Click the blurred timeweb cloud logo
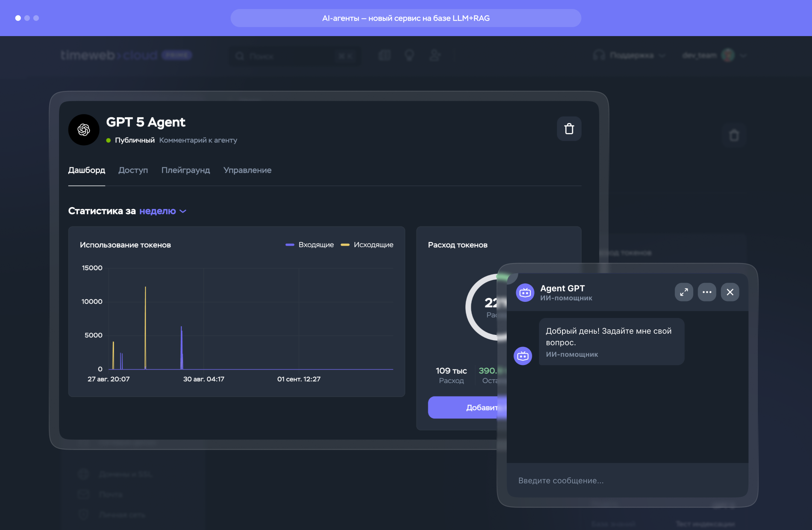Viewport: 812px width, 530px height. pyautogui.click(x=109, y=56)
